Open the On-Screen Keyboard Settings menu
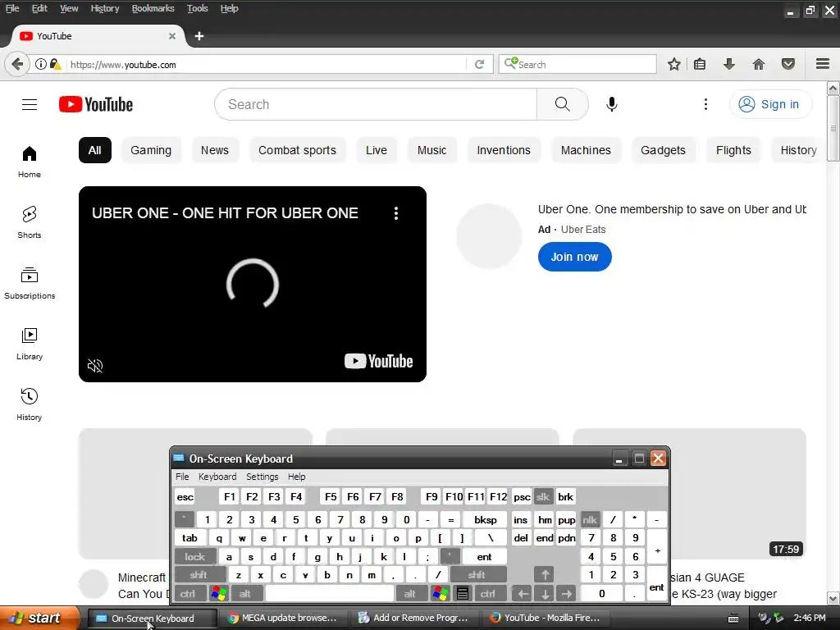This screenshot has width=840, height=630. [262, 477]
